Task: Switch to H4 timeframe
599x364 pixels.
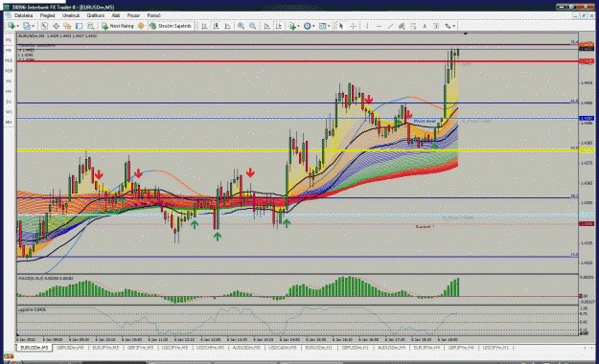Action: (x=9, y=92)
